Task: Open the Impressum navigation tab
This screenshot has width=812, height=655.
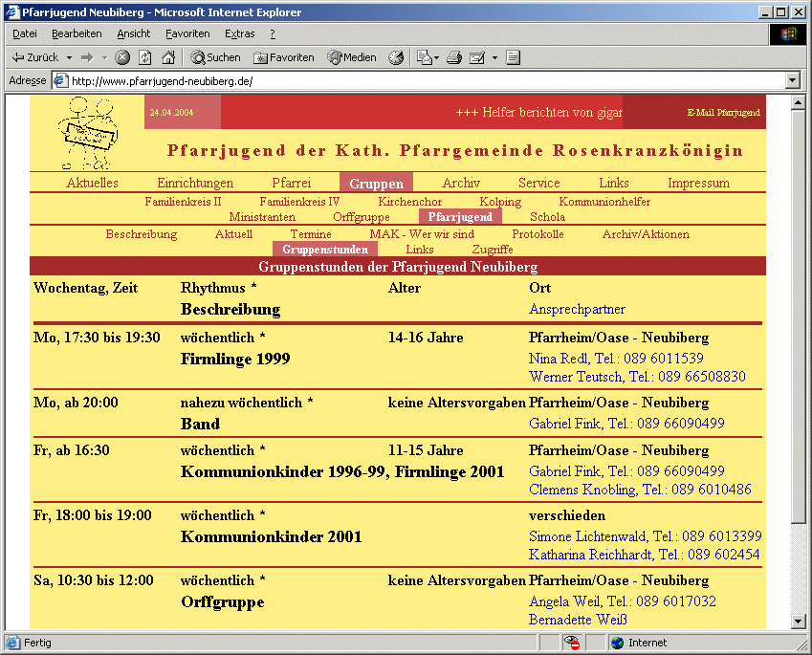Action: [x=698, y=183]
